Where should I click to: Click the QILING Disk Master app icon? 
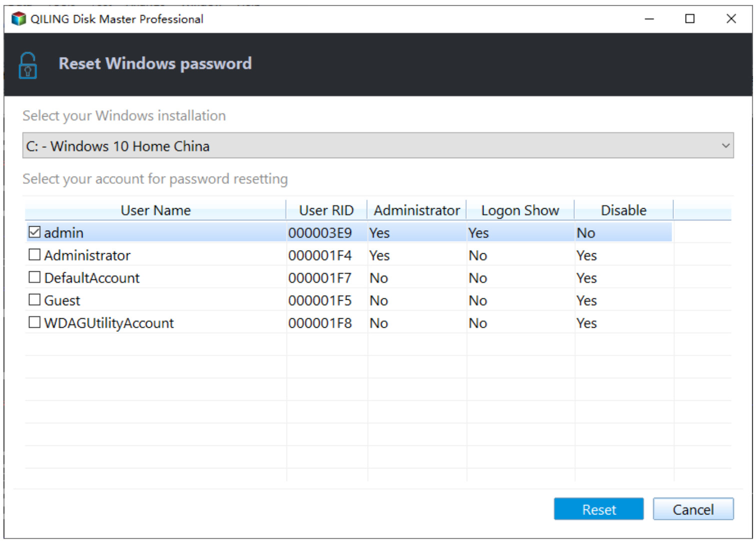tap(18, 19)
